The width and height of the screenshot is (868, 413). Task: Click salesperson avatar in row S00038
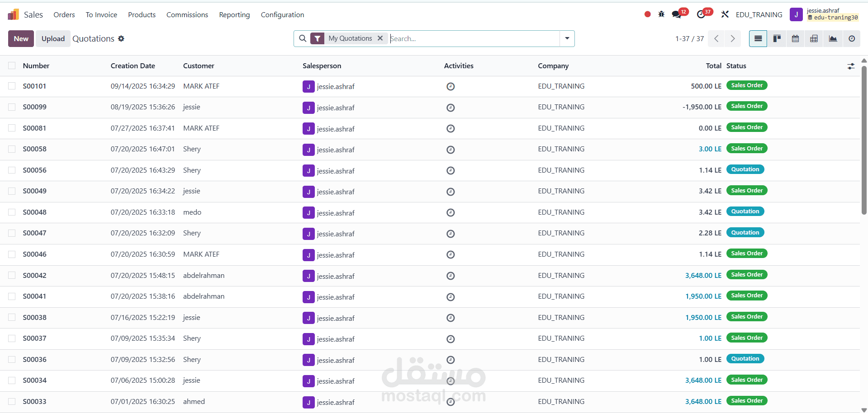pos(308,318)
